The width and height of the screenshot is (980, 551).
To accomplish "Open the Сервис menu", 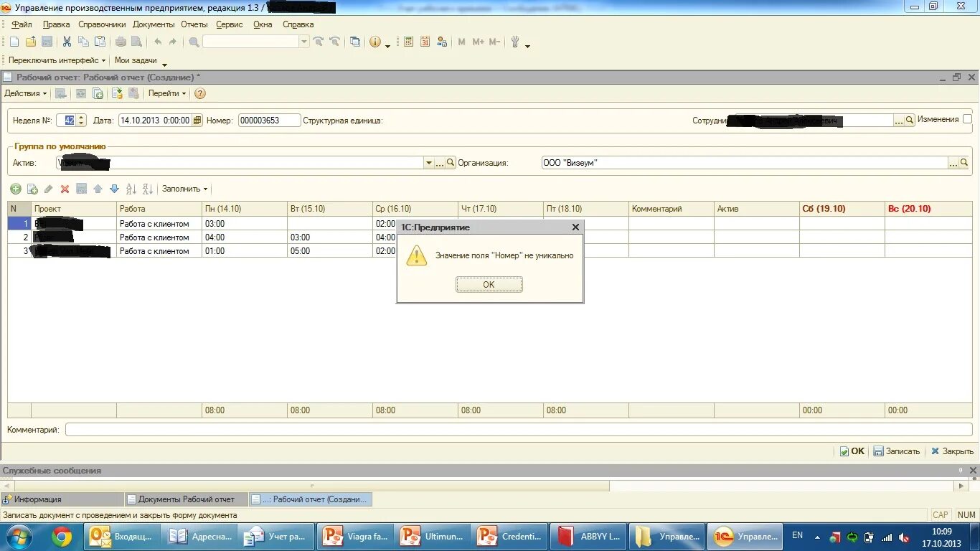I will tap(230, 24).
